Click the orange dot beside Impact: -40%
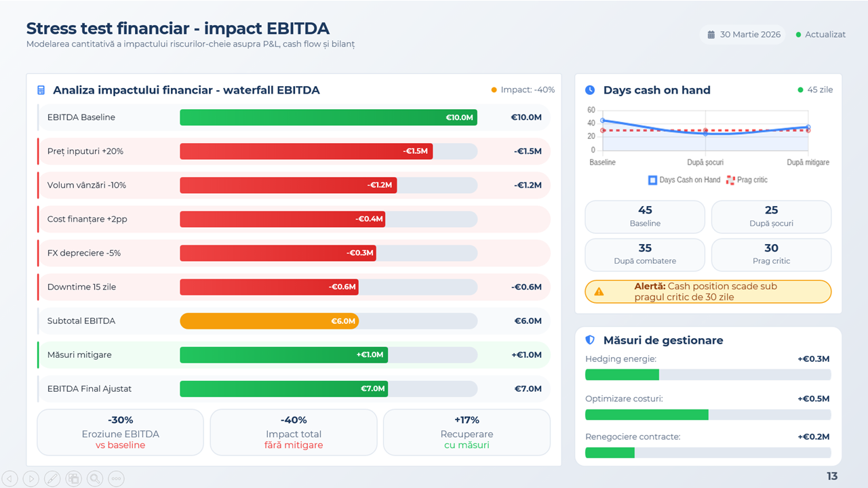This screenshot has width=868, height=488. (x=494, y=90)
